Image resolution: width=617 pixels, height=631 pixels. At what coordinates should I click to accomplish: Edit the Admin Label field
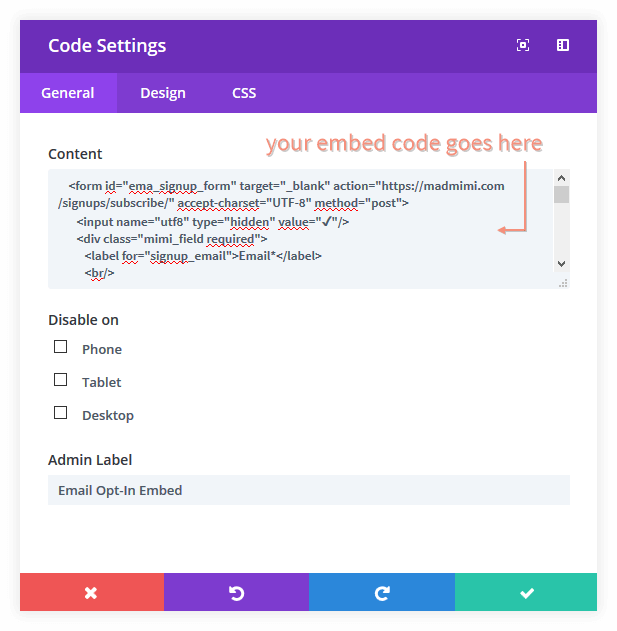pyautogui.click(x=309, y=490)
